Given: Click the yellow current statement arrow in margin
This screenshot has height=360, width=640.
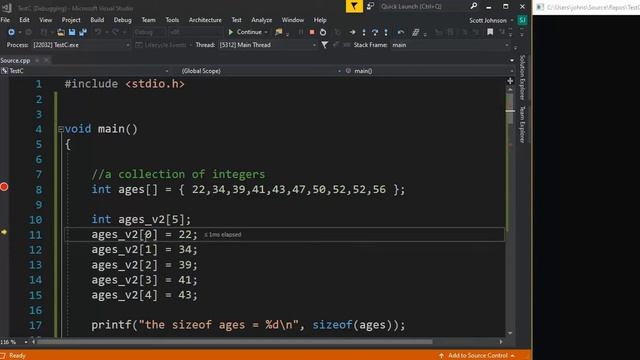Looking at the screenshot, I should [x=4, y=232].
